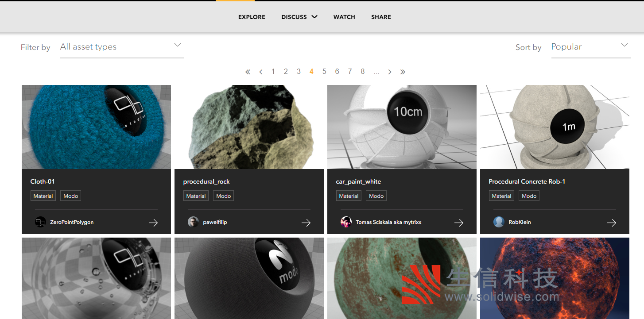Image resolution: width=644 pixels, height=319 pixels.
Task: Open the rusty green metal sphere thumbnail
Action: pyautogui.click(x=402, y=278)
